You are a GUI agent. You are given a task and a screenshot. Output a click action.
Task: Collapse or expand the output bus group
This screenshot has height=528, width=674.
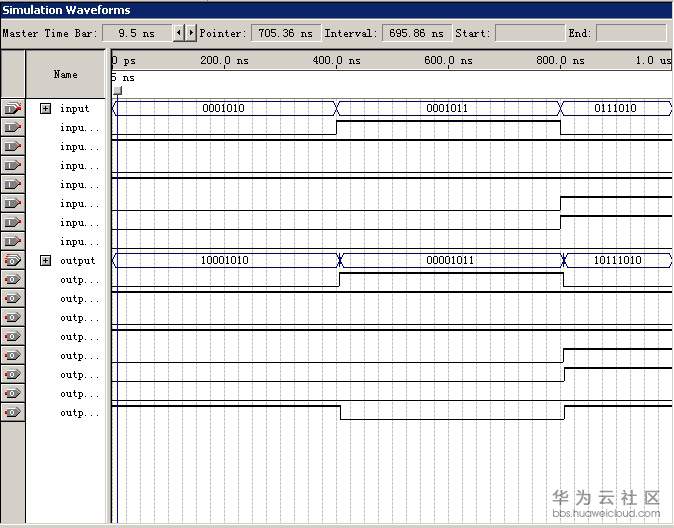click(45, 261)
